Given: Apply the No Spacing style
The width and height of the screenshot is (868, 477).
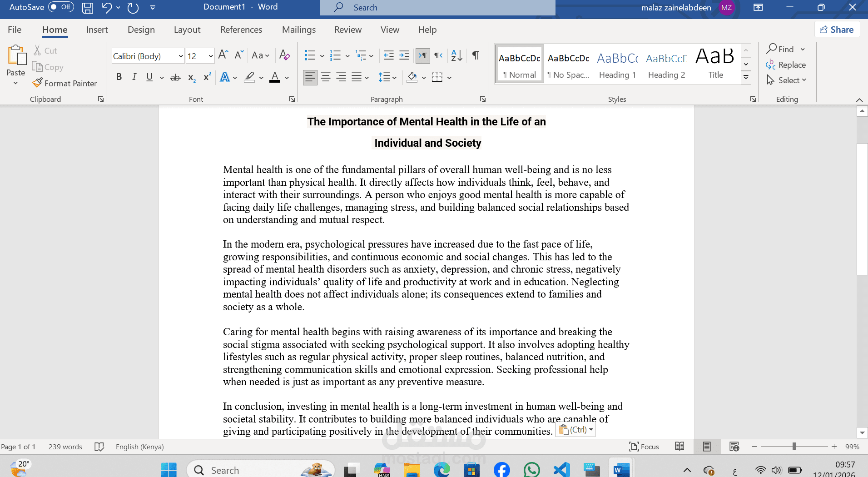Looking at the screenshot, I should [x=568, y=64].
